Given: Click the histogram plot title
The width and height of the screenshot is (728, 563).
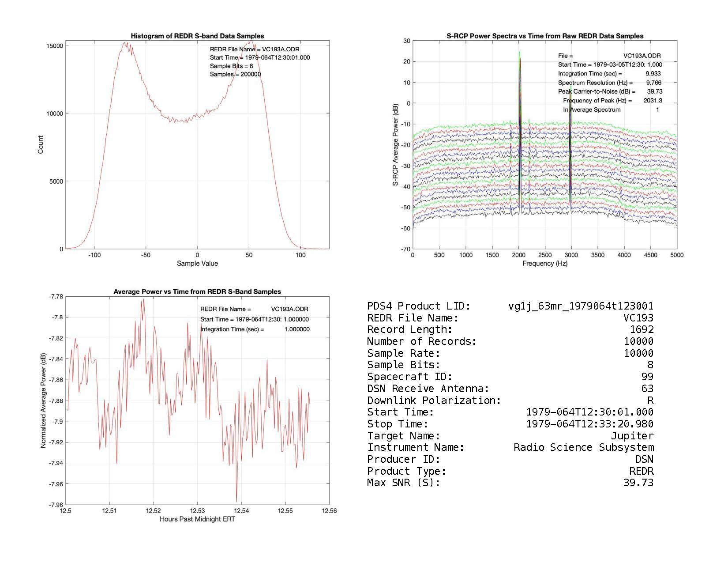Looking at the screenshot, I should click(197, 36).
